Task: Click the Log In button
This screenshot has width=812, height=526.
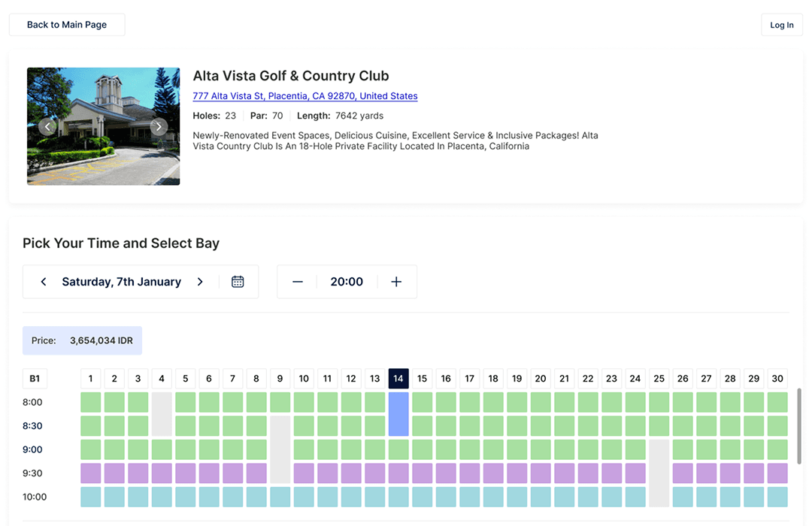Action: 782,25
